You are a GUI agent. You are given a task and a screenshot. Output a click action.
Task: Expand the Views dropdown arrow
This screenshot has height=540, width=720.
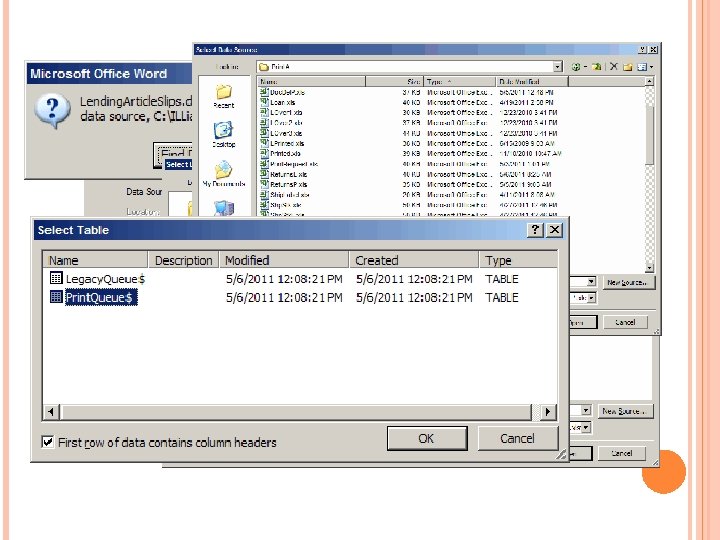pyautogui.click(x=651, y=68)
